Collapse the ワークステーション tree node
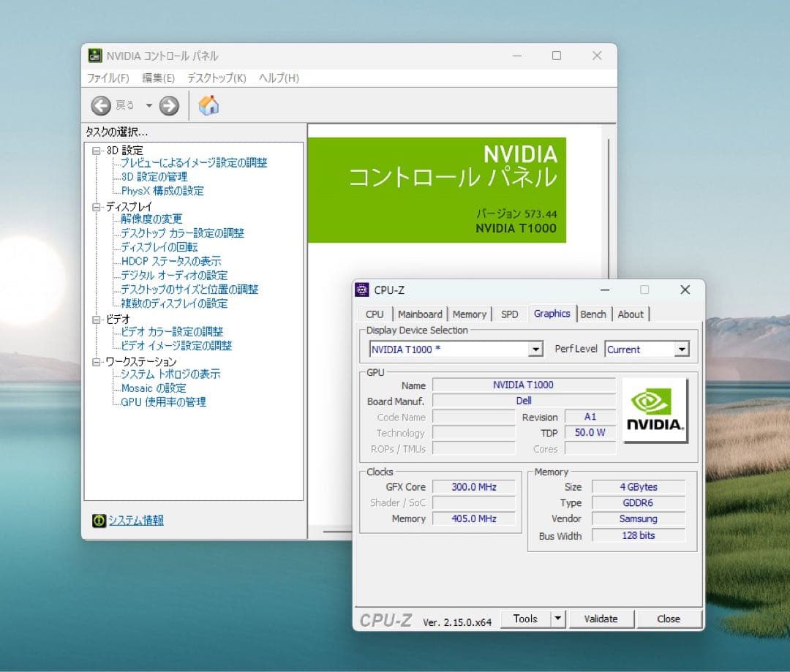 pyautogui.click(x=97, y=362)
